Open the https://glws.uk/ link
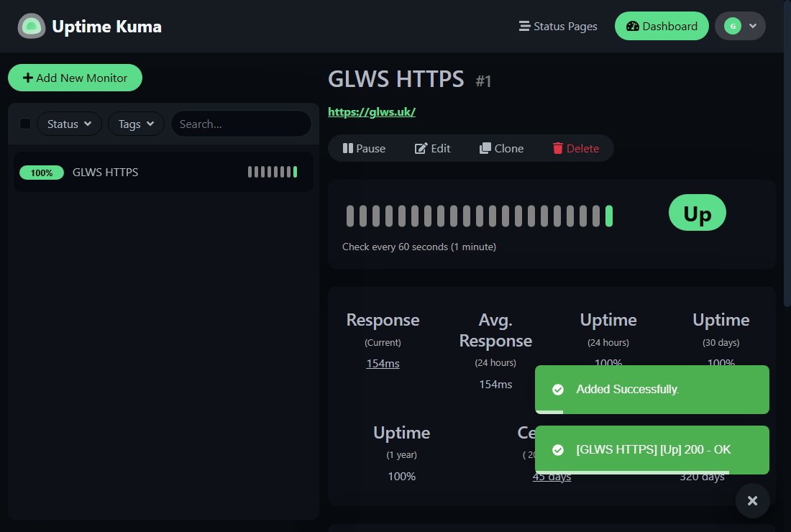Viewport: 791px width, 532px height. (x=372, y=112)
